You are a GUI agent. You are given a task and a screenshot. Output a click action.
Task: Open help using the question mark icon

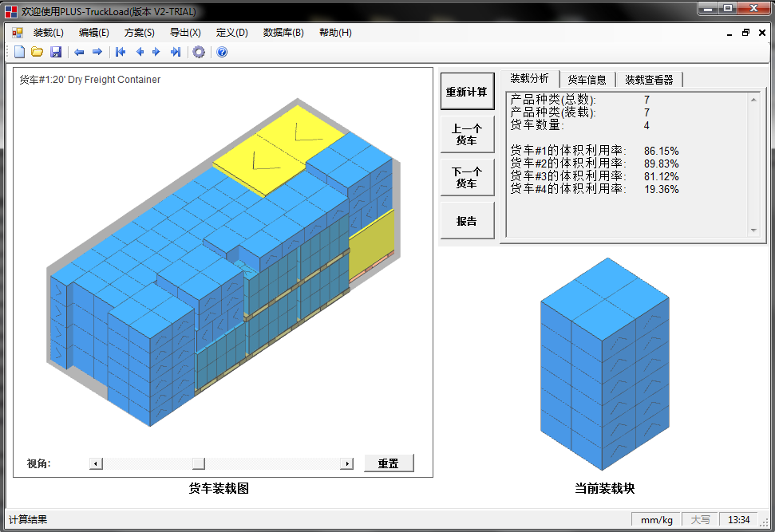tap(221, 51)
